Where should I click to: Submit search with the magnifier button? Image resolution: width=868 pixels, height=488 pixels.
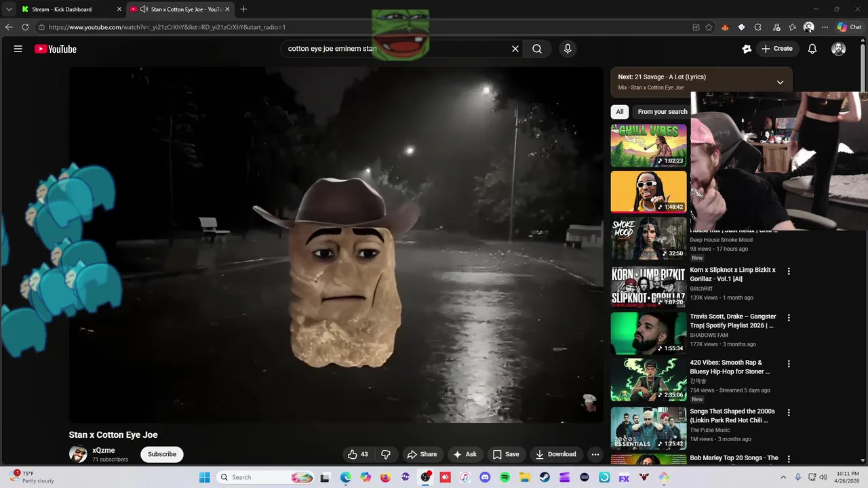tap(537, 49)
